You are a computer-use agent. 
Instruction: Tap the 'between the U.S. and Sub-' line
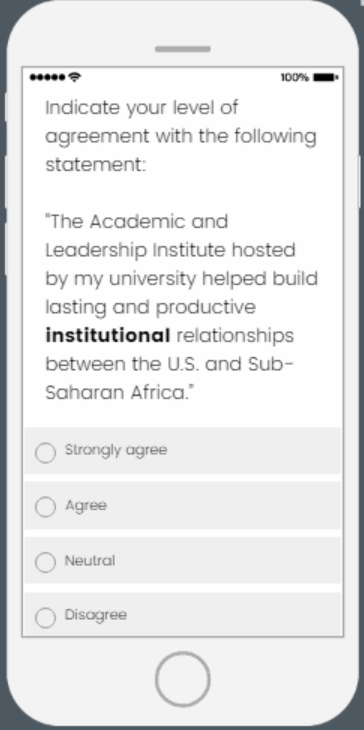169,364
